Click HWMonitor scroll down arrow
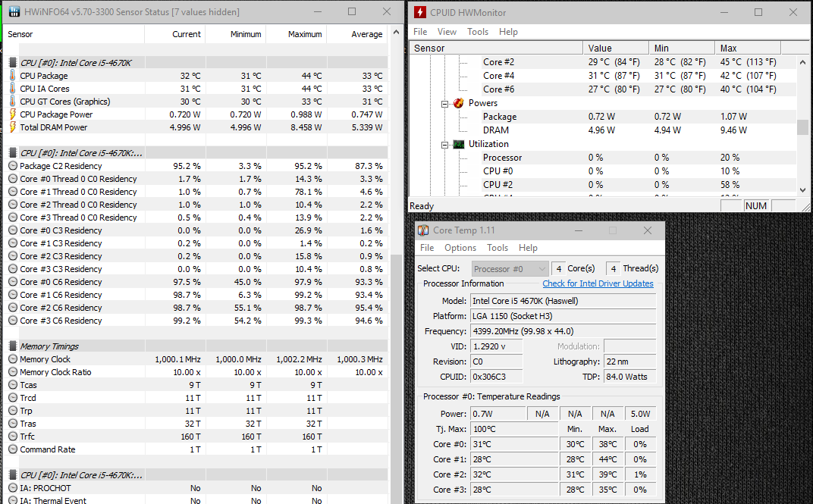The height and width of the screenshot is (504, 813). click(802, 190)
